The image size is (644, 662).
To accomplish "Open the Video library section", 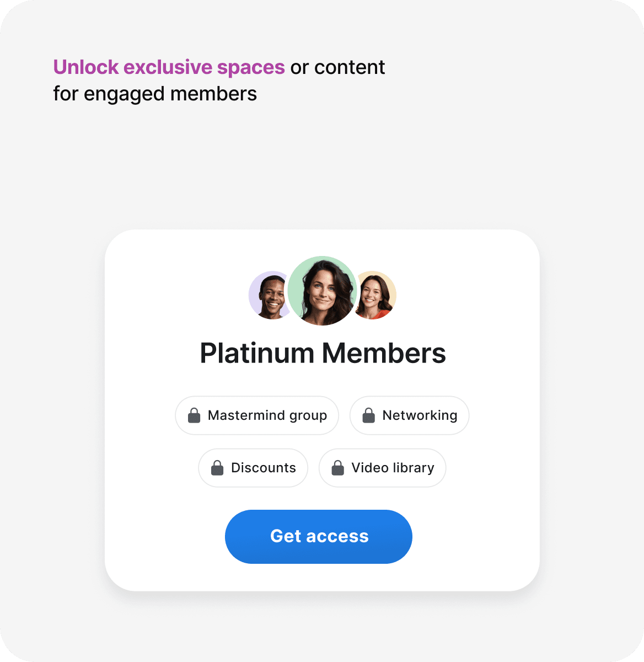I will [382, 468].
